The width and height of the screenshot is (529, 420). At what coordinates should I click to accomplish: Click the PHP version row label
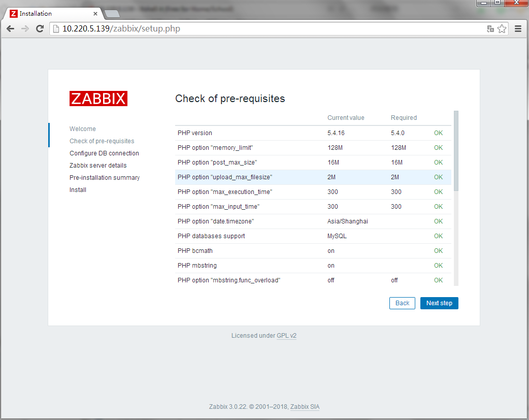(195, 133)
